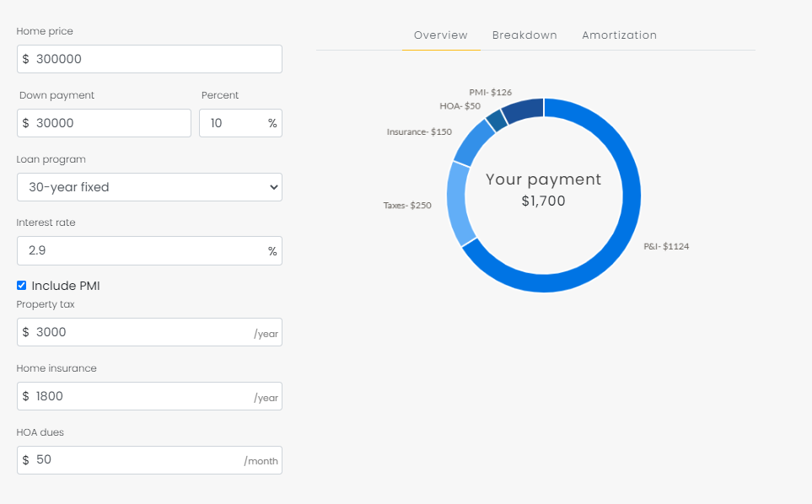Click the small HOA chart segment

[x=497, y=121]
